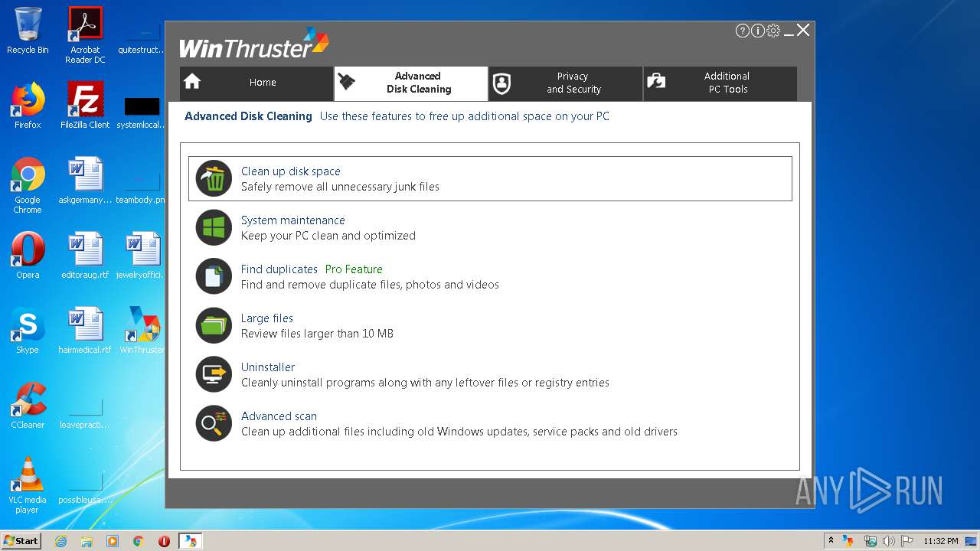Click the Pro Feature label
Screen dimensions: 980x551
click(354, 269)
